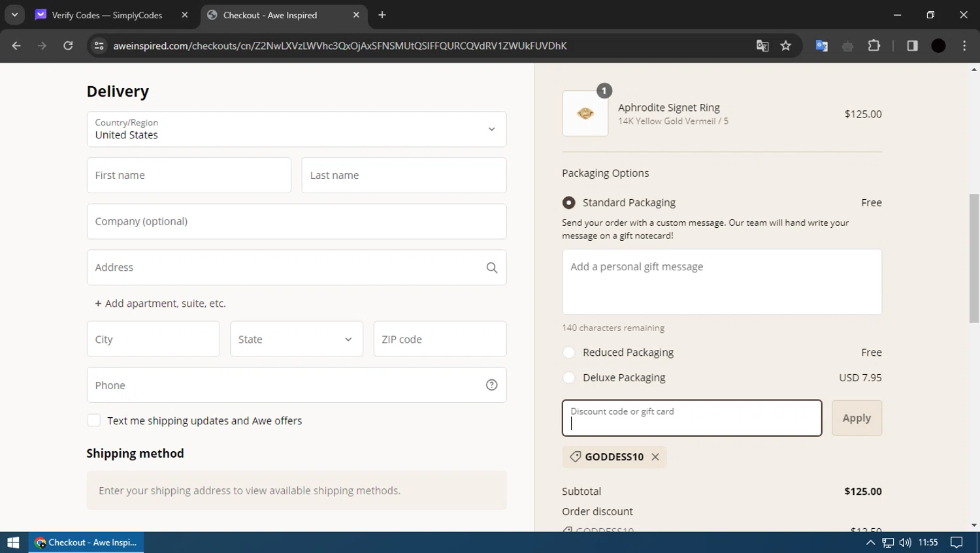Toggle the browser side panel icon
Image resolution: width=980 pixels, height=553 pixels.
(x=913, y=46)
